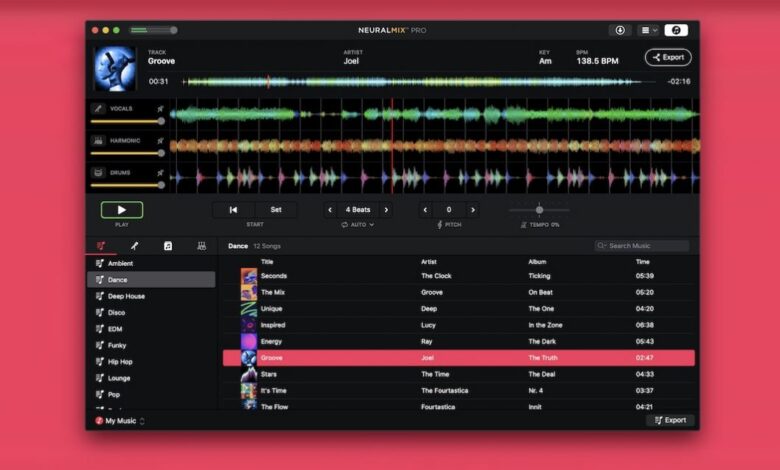
Task: Adjust the Drums volume slider
Action: click(128, 185)
